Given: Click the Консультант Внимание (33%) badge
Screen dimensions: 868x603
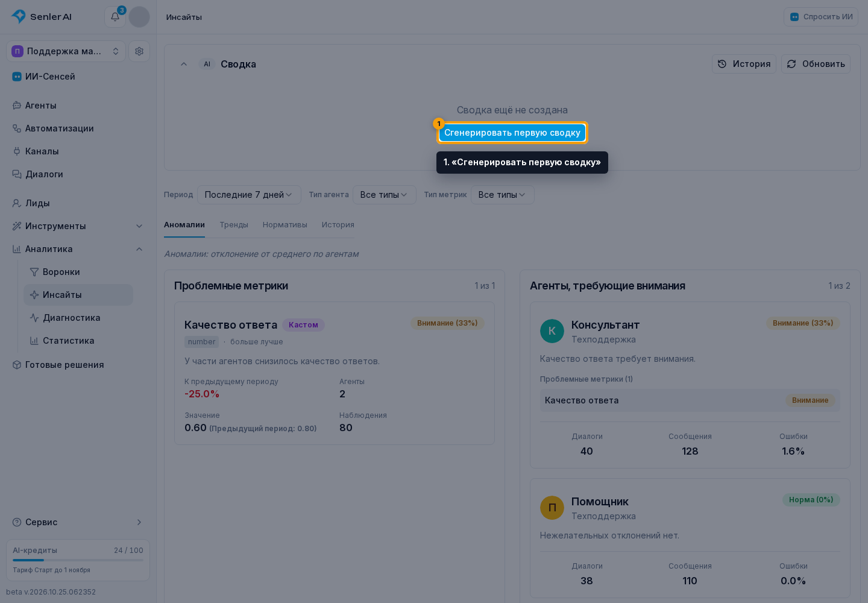Looking at the screenshot, I should pyautogui.click(x=803, y=323).
